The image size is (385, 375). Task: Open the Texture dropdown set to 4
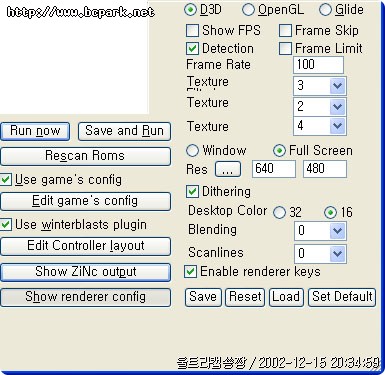(320, 126)
